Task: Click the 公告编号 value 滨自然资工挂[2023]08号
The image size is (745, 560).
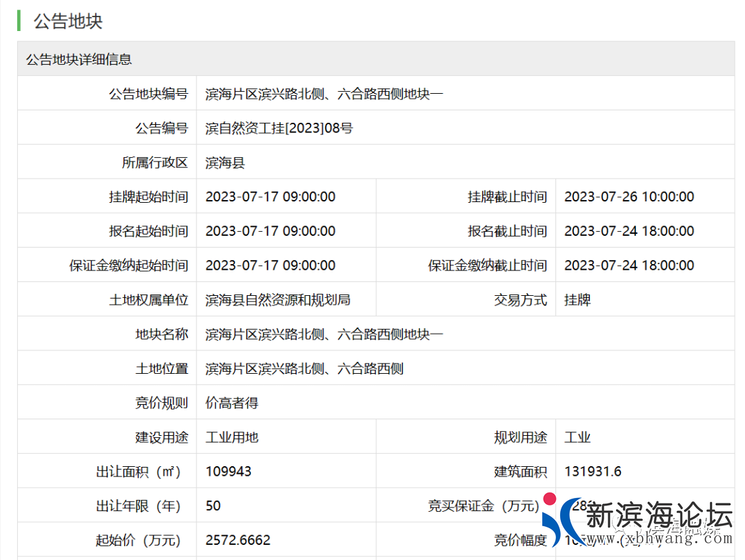Action: pyautogui.click(x=279, y=128)
